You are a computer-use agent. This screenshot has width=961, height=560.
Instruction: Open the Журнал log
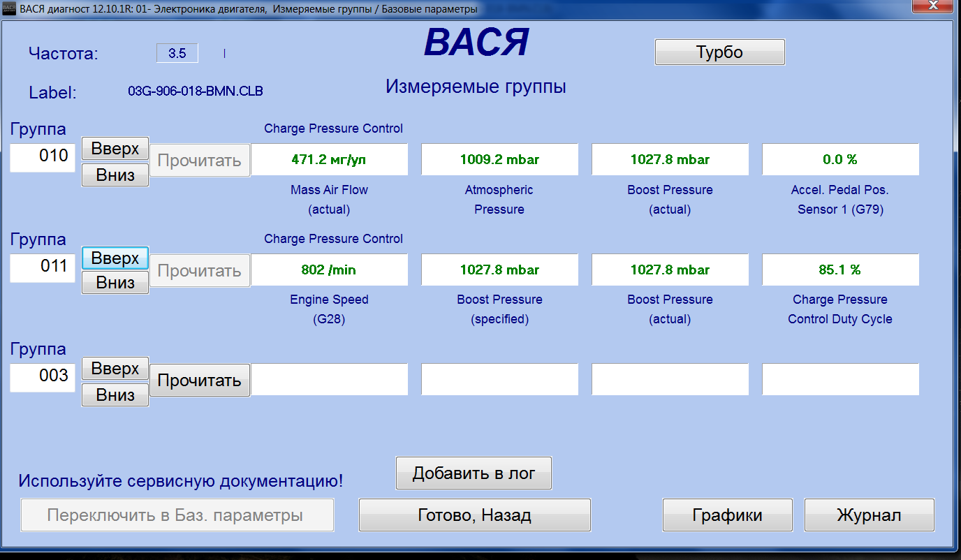869,515
